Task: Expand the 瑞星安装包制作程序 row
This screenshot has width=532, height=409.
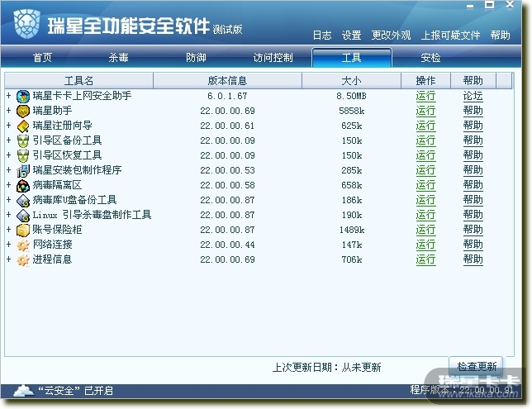Action: pyautogui.click(x=9, y=170)
